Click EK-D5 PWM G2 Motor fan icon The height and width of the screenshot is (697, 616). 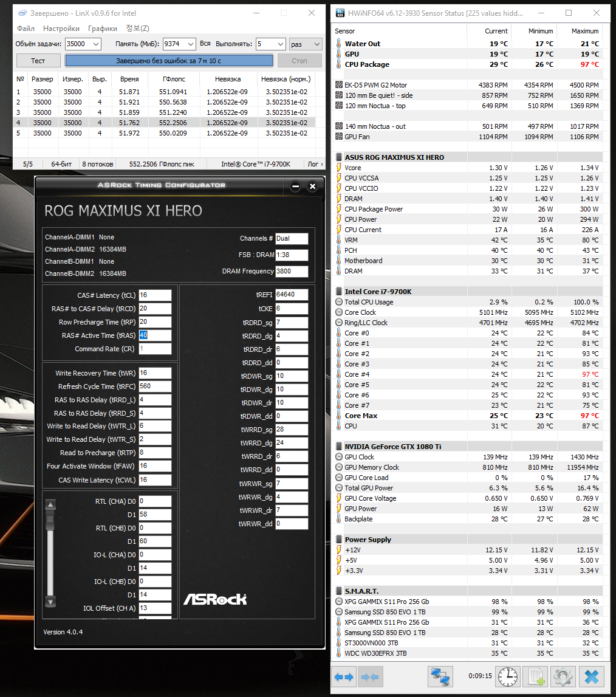point(338,85)
